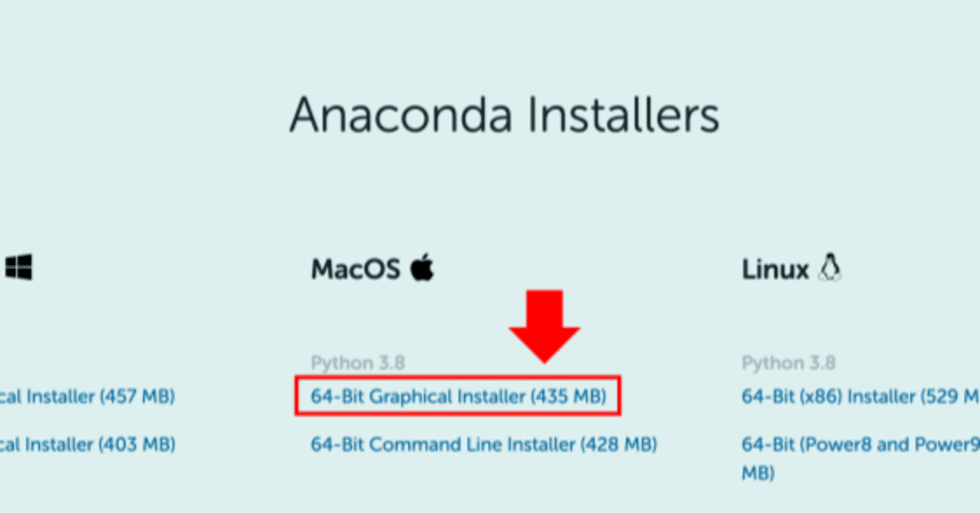Click Python 3.8 label under MacOS
Screen dimensions: 980x513
(358, 363)
